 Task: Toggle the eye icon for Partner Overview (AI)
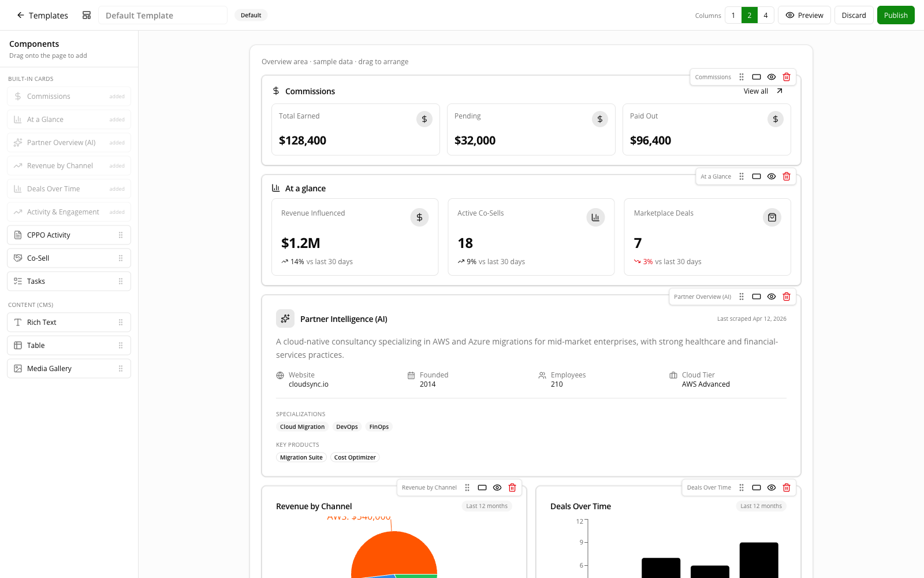(x=772, y=297)
